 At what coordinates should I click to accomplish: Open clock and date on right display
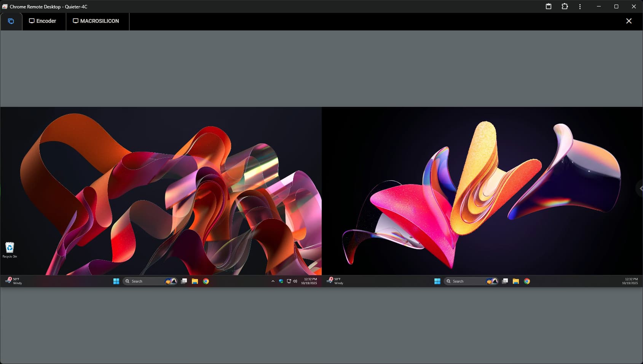(x=630, y=281)
